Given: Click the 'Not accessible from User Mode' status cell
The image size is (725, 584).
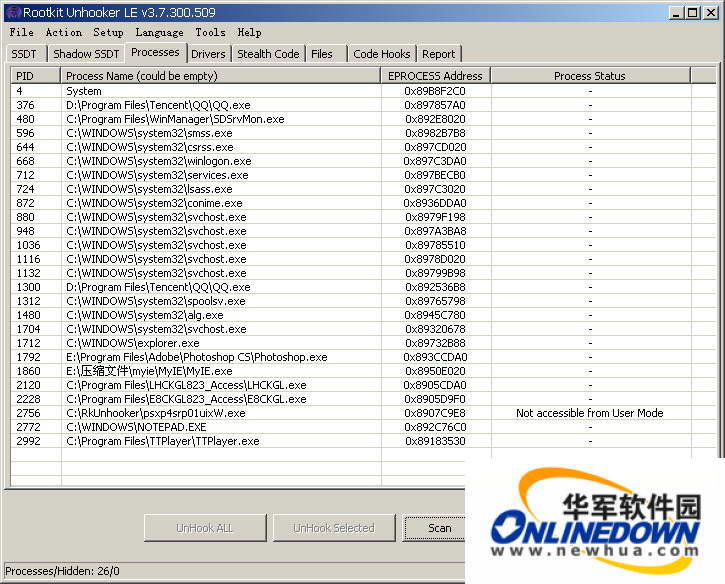Looking at the screenshot, I should (x=590, y=413).
